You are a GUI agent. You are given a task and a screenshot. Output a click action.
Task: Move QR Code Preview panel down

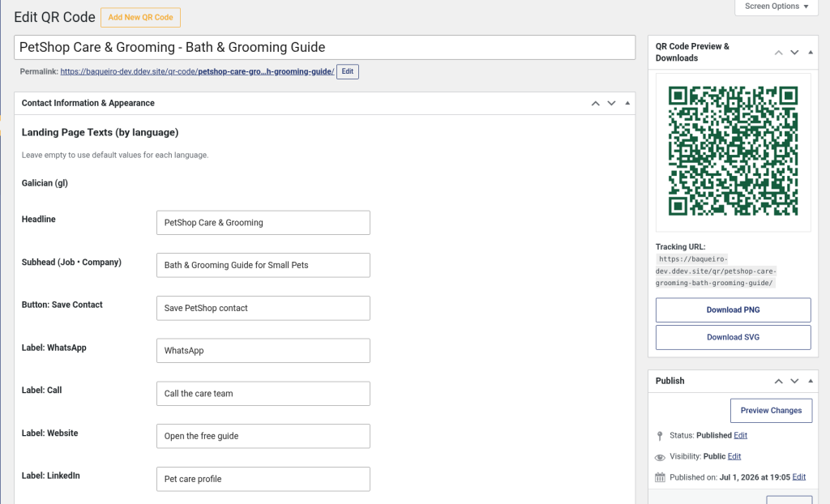(794, 53)
